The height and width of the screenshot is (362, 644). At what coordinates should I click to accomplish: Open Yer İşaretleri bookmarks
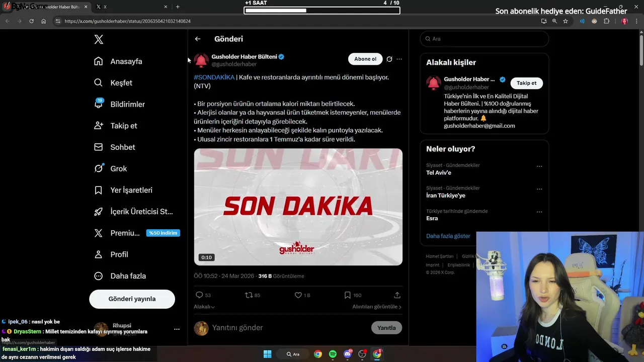[123, 190]
